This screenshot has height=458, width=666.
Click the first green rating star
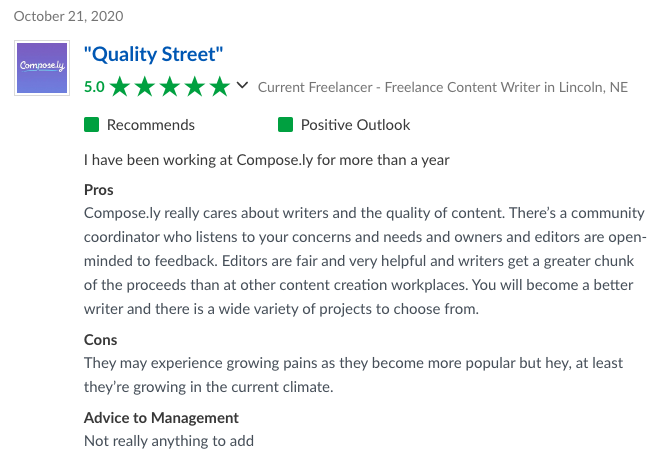(x=120, y=87)
